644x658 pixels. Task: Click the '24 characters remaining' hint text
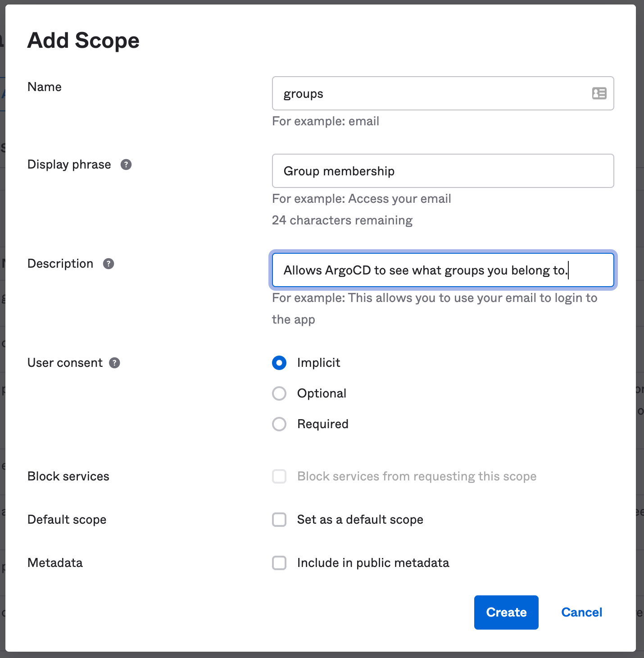click(x=342, y=220)
